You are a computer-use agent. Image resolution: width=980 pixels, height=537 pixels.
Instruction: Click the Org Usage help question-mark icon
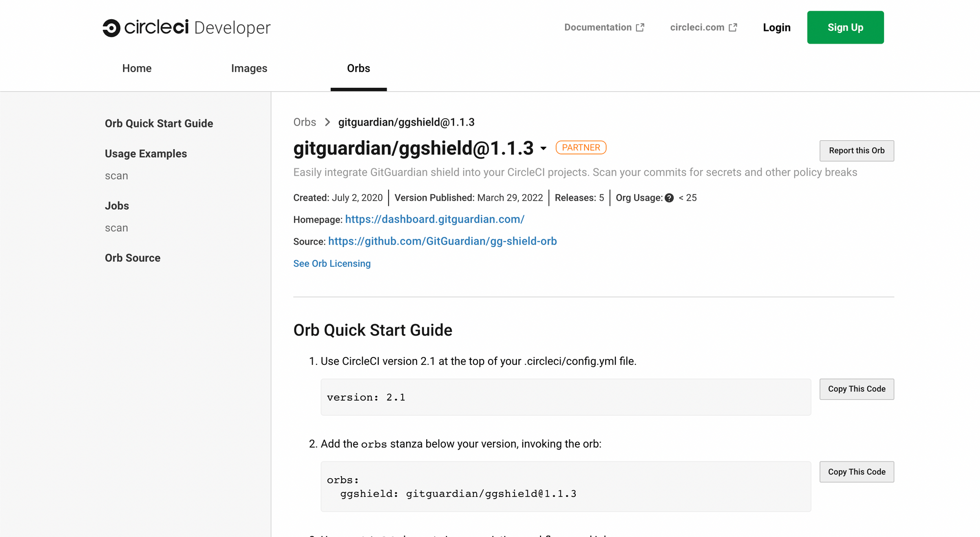669,198
